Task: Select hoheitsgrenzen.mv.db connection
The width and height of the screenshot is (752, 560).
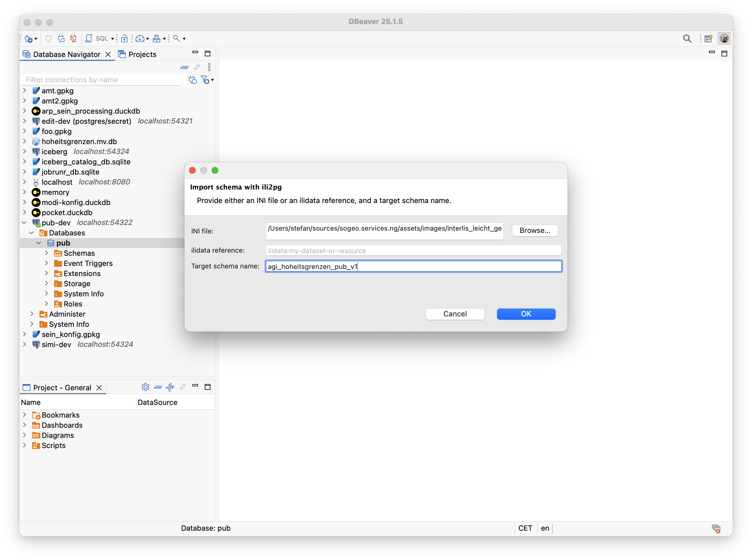Action: click(79, 141)
